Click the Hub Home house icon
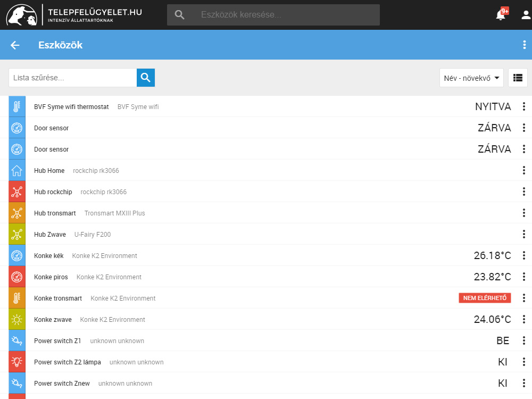Viewport: 532px width, 399px height. point(17,170)
